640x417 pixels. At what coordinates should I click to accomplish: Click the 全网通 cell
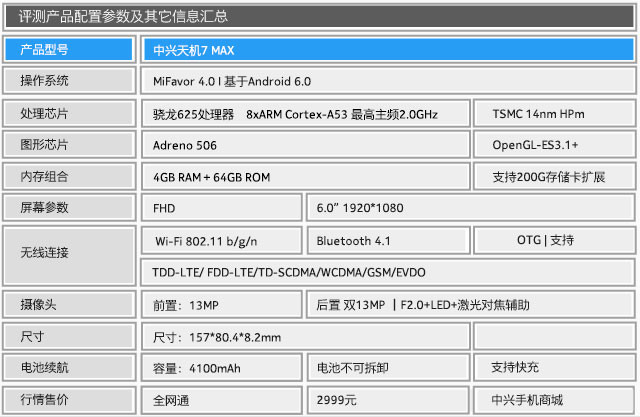point(222,400)
